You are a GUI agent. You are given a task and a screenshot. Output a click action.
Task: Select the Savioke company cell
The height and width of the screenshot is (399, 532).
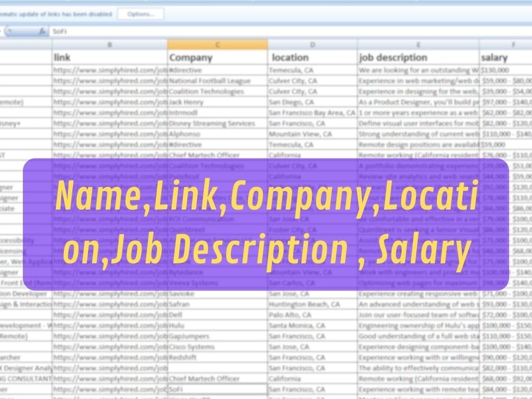click(x=218, y=294)
